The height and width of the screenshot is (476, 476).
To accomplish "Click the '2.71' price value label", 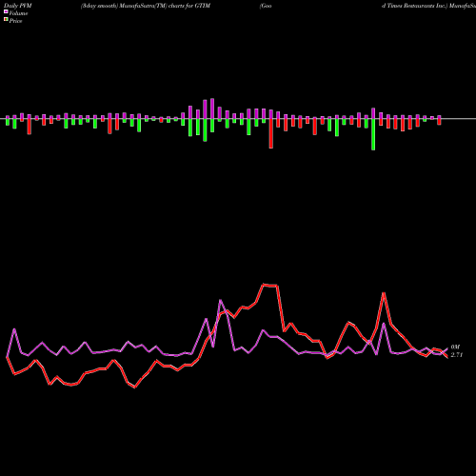I will pos(457,355).
